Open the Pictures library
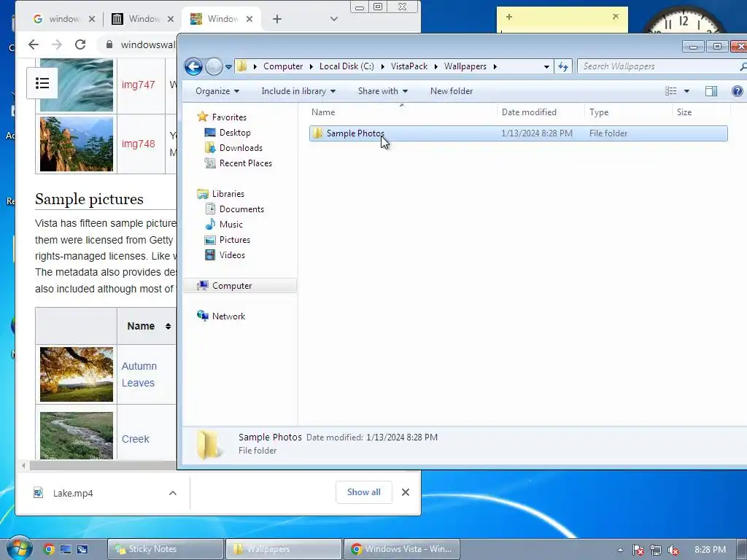Viewport: 747px width, 560px height. 234,239
